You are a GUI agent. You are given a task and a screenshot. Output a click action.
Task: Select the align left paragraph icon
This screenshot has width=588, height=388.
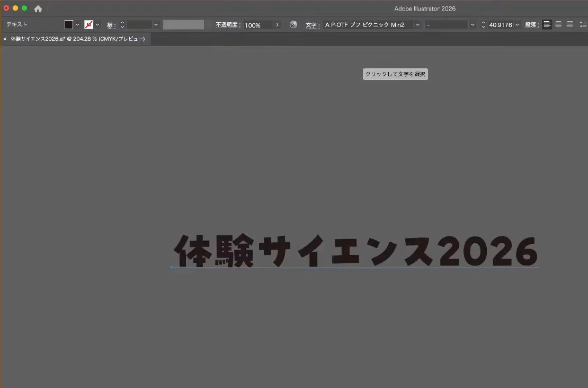(x=547, y=24)
